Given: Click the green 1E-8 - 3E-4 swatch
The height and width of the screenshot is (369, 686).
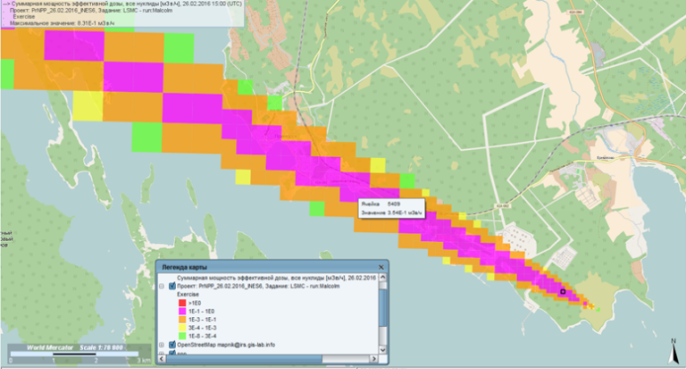Looking at the screenshot, I should pos(182,336).
